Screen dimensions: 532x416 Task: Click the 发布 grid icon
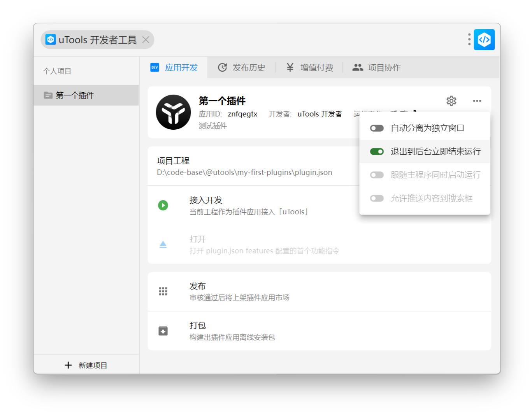[x=163, y=291]
